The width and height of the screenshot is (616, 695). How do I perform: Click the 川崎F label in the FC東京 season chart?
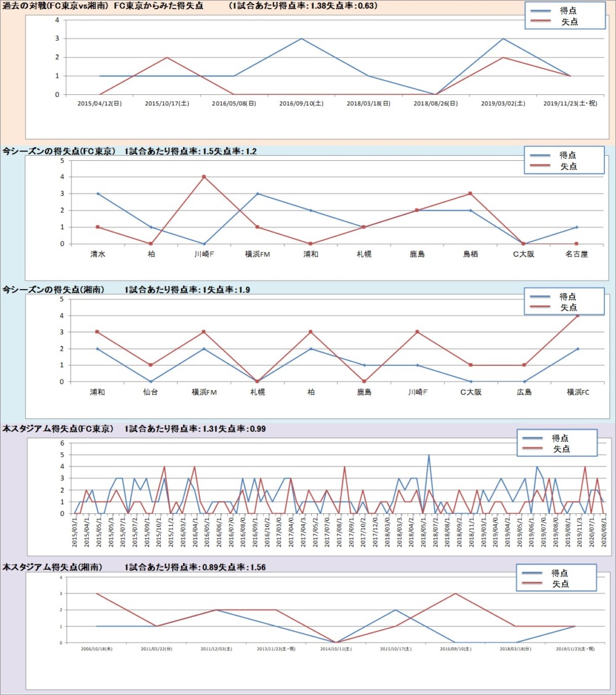click(205, 254)
